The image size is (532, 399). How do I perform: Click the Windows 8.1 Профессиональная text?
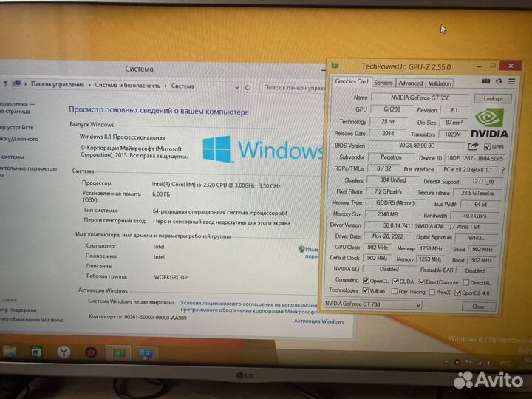[122, 137]
